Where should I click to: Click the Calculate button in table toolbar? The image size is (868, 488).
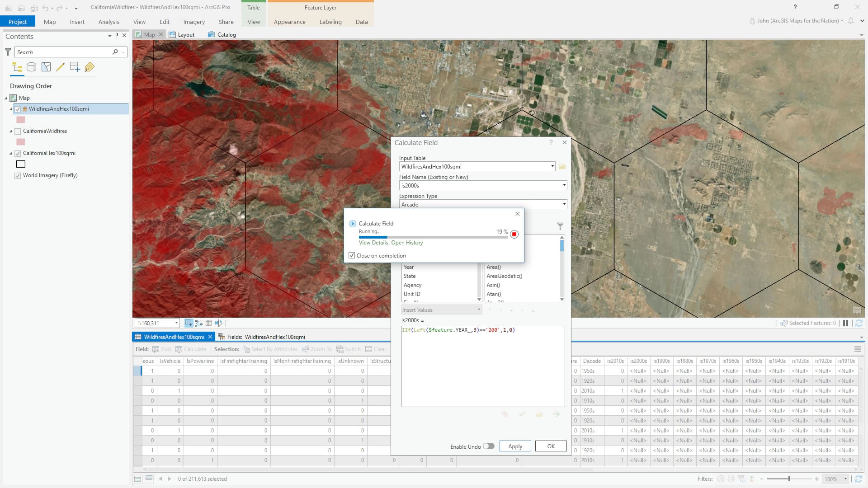[x=191, y=349]
